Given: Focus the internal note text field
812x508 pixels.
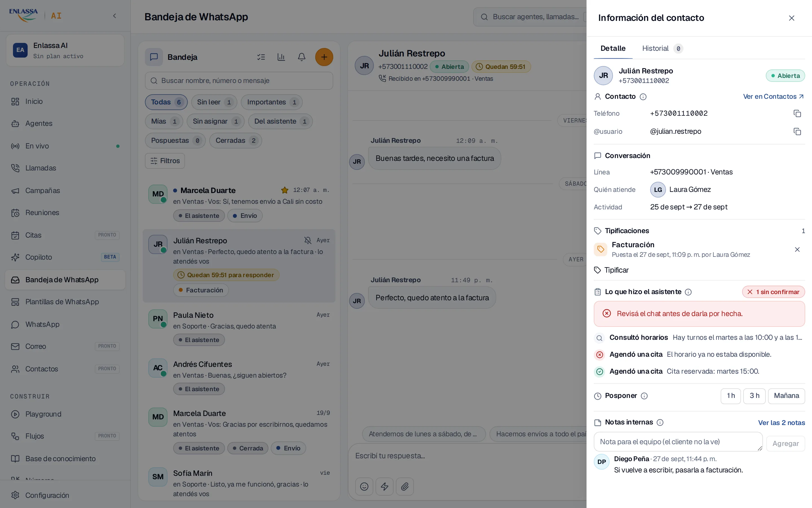Looking at the screenshot, I should click(678, 442).
